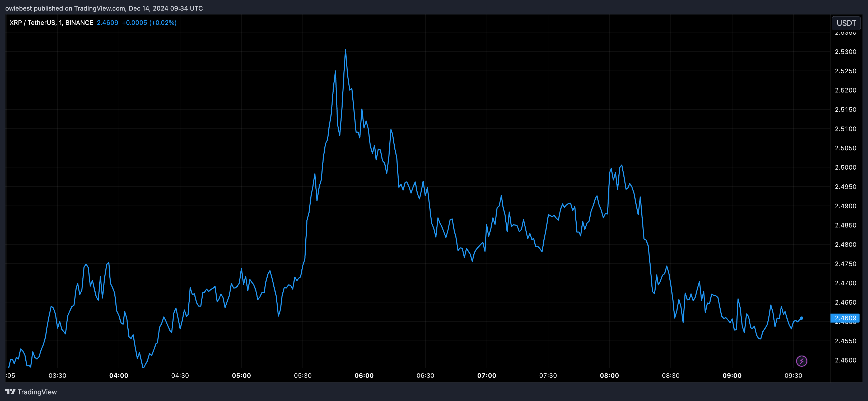Click the 2.4609 price in chart header
This screenshot has height=401, width=868.
point(108,22)
